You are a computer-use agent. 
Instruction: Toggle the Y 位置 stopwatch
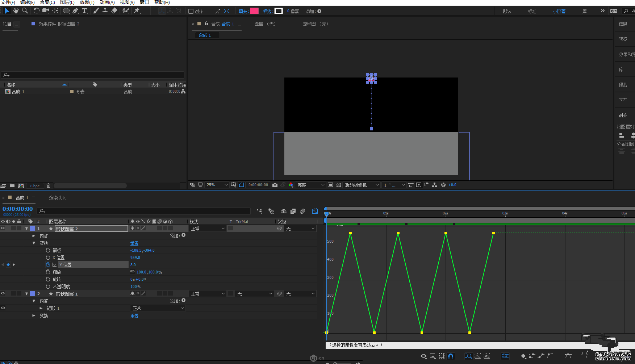(48, 265)
